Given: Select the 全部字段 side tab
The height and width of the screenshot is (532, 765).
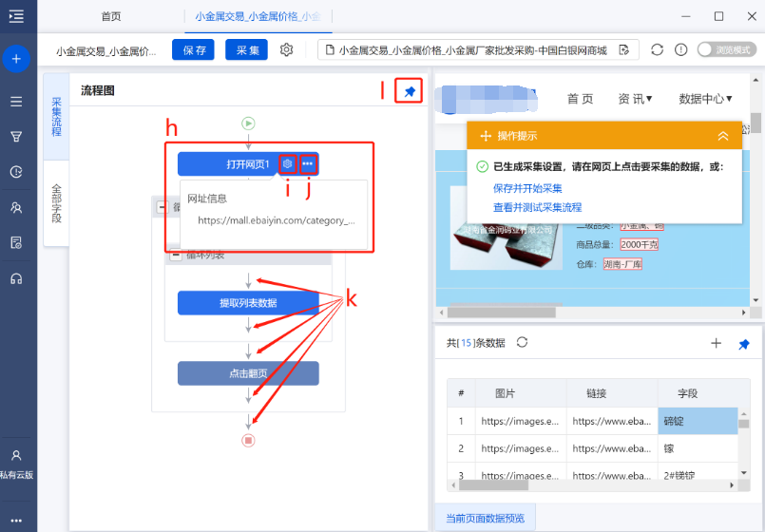Looking at the screenshot, I should click(56, 202).
